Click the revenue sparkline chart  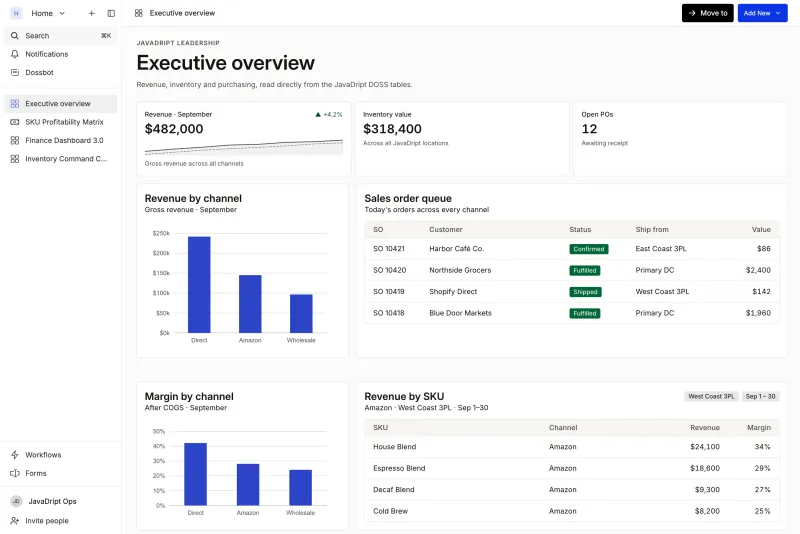[244, 147]
